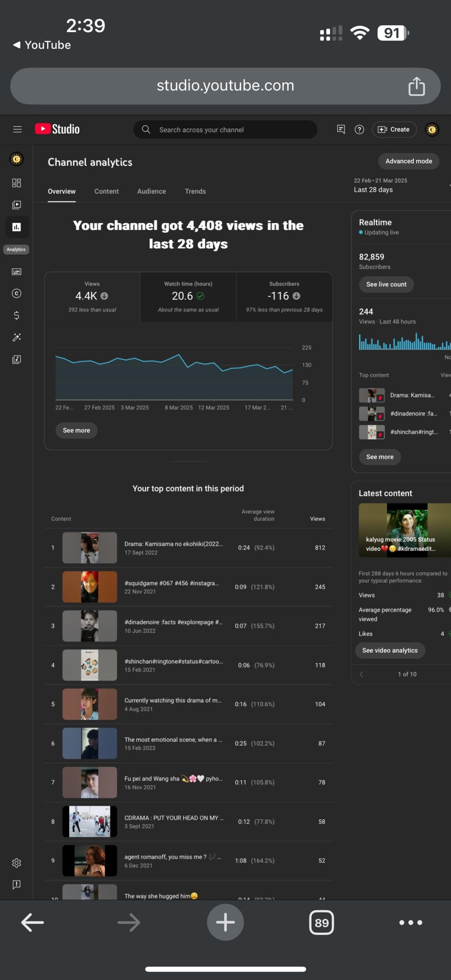451x980 pixels.
Task: Switch to the Content tab
Action: 106,191
